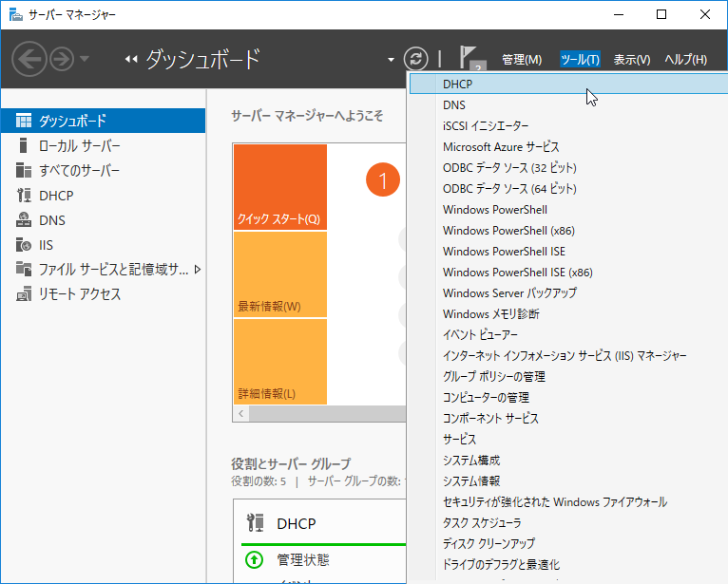Click the Server Manager title bar icon
The width and height of the screenshot is (728, 584).
[15, 15]
